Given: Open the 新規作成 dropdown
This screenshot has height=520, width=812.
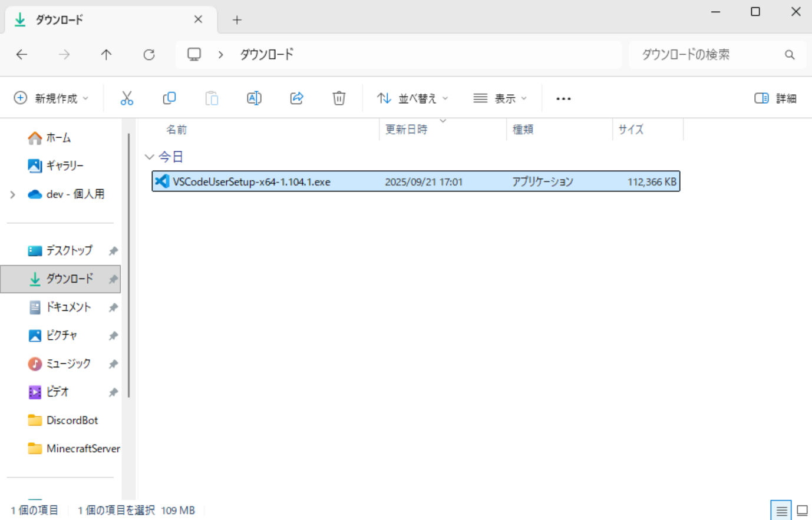Looking at the screenshot, I should pyautogui.click(x=51, y=98).
